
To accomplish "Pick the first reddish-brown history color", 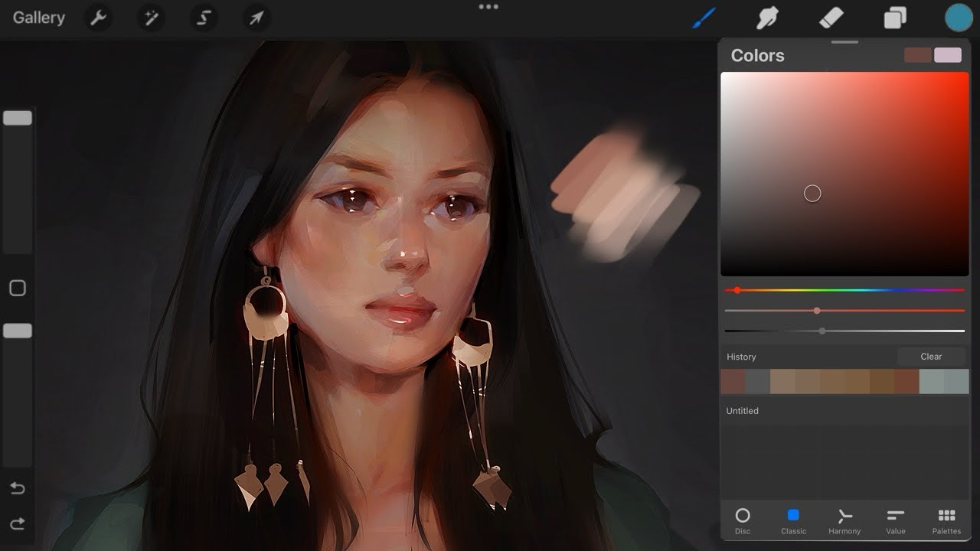I will click(733, 381).
